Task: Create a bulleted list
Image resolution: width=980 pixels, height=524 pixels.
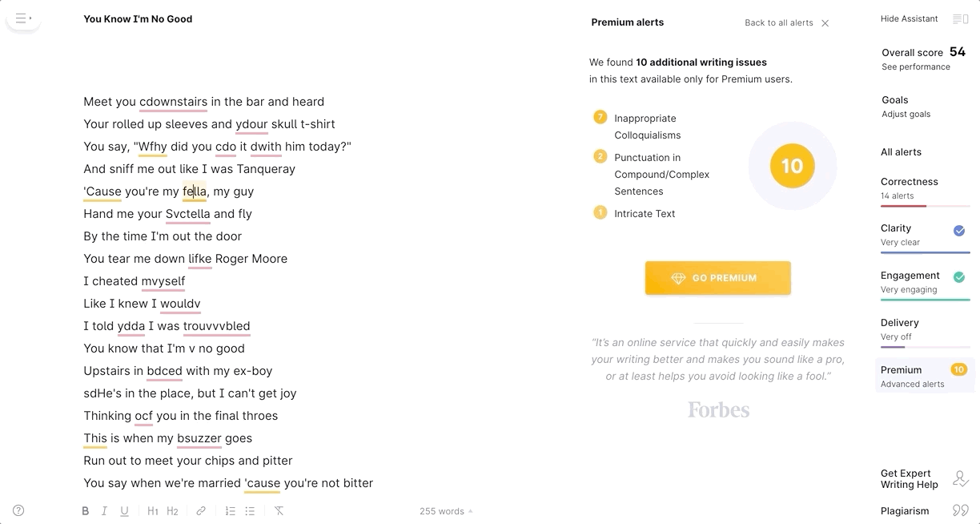Action: tap(250, 511)
